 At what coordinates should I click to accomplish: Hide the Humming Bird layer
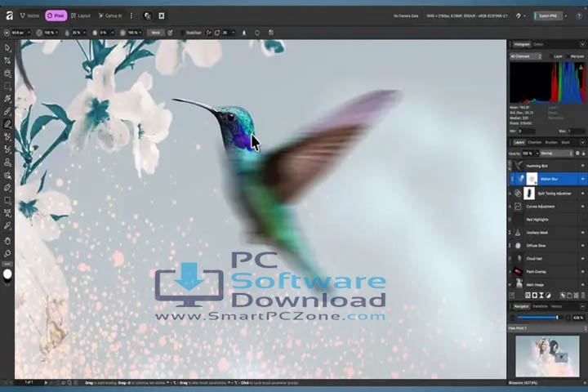click(x=583, y=166)
